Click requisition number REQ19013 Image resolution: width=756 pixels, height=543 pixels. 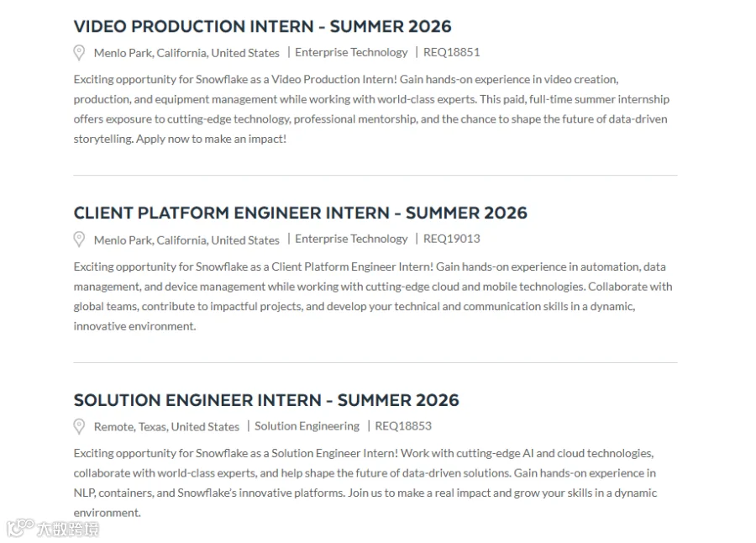tap(452, 239)
